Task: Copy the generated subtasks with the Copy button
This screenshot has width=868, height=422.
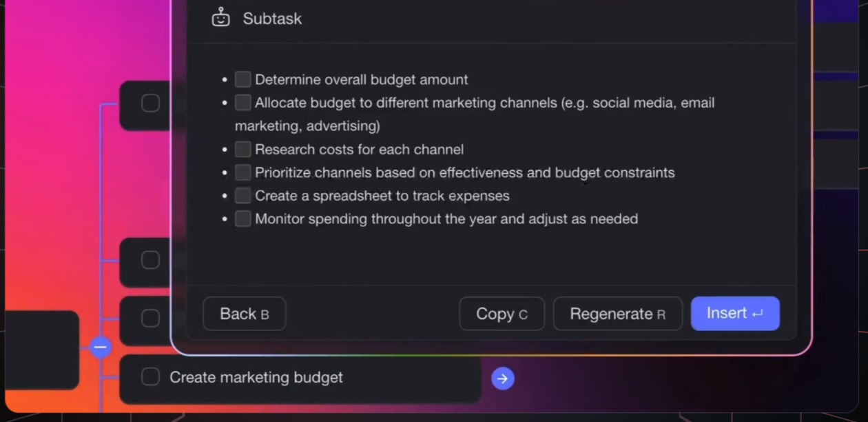Action: click(x=502, y=314)
